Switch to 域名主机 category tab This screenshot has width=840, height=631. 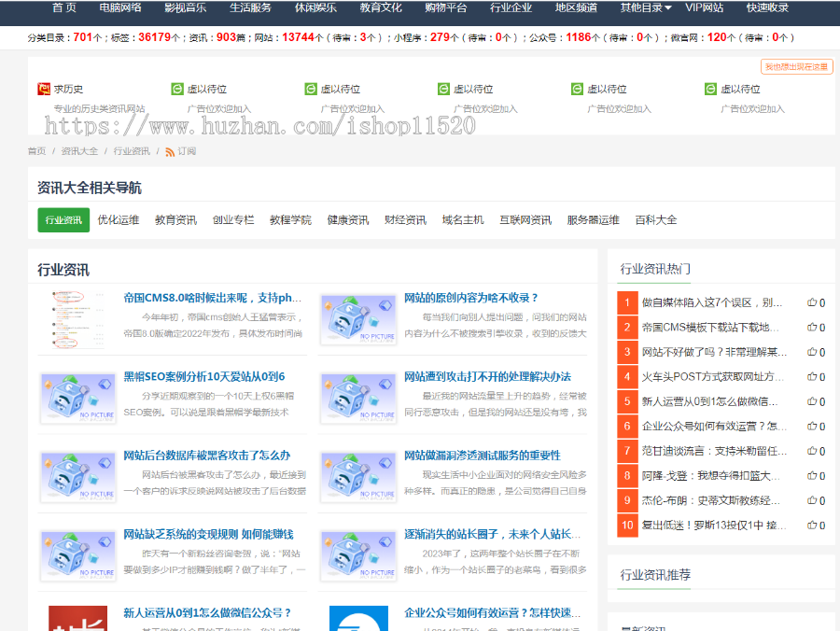point(463,220)
